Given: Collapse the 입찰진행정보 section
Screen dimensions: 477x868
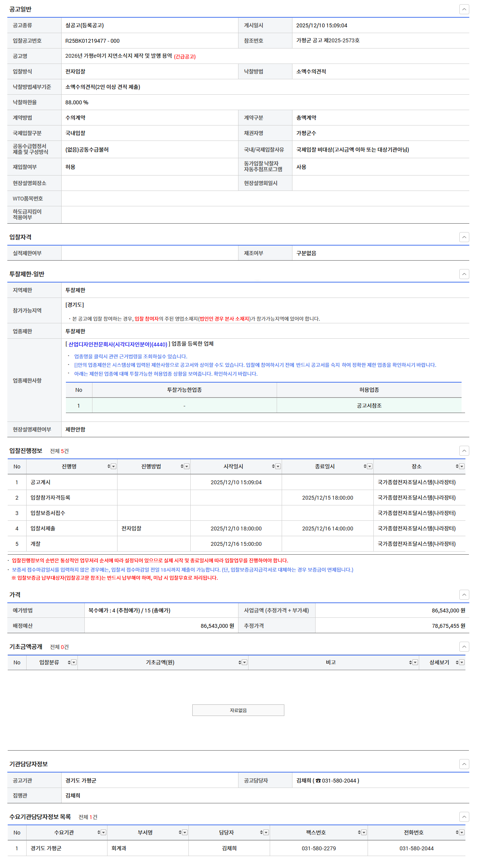Looking at the screenshot, I should pyautogui.click(x=464, y=451).
